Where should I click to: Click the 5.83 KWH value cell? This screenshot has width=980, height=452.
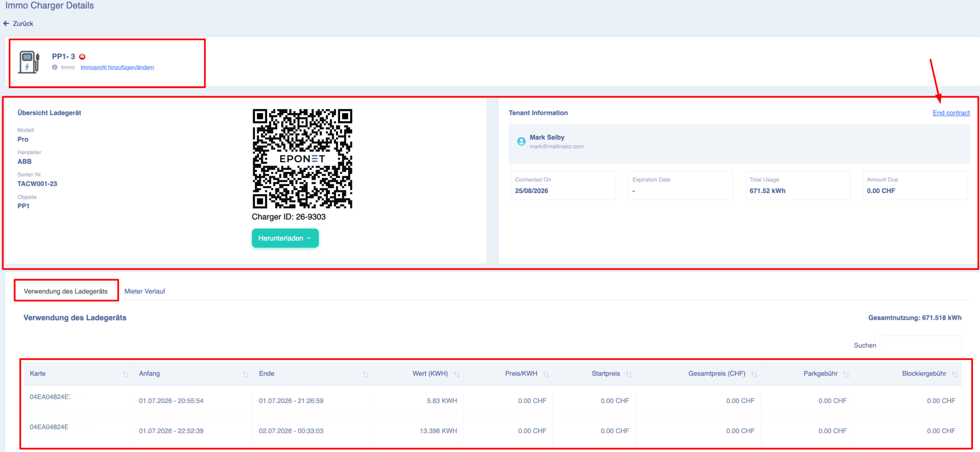(442, 401)
